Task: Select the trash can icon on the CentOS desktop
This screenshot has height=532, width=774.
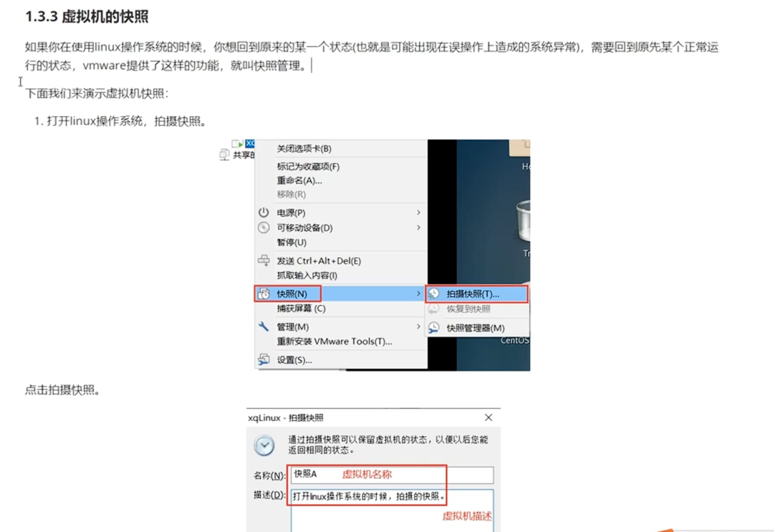Action: tap(523, 220)
